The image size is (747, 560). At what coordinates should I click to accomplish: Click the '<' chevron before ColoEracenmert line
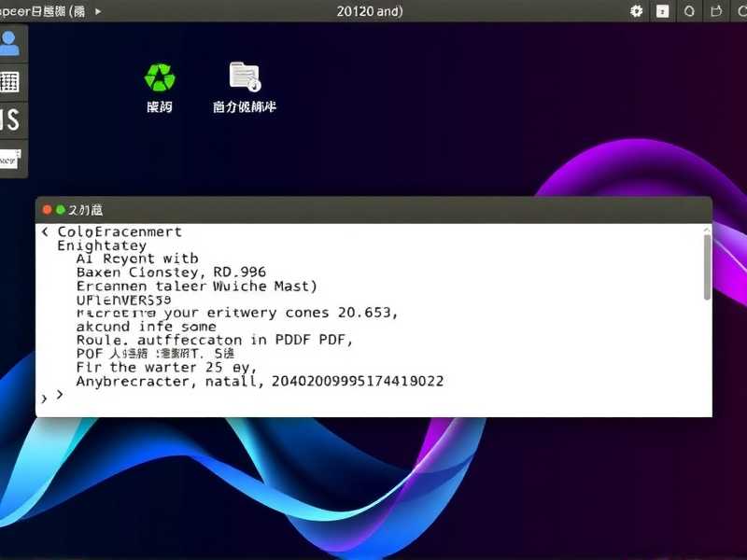pyautogui.click(x=45, y=231)
